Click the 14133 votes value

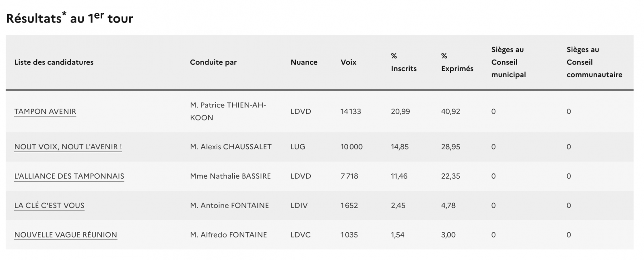click(351, 111)
